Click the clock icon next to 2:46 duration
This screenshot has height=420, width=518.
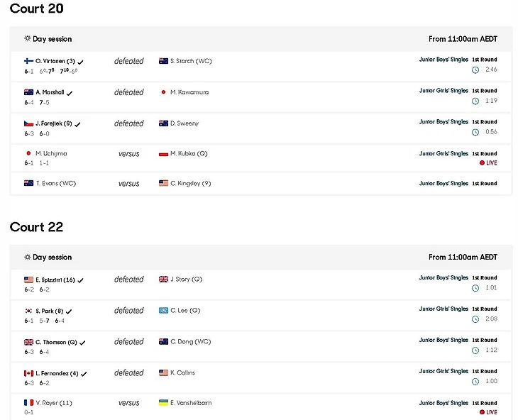[x=475, y=70]
